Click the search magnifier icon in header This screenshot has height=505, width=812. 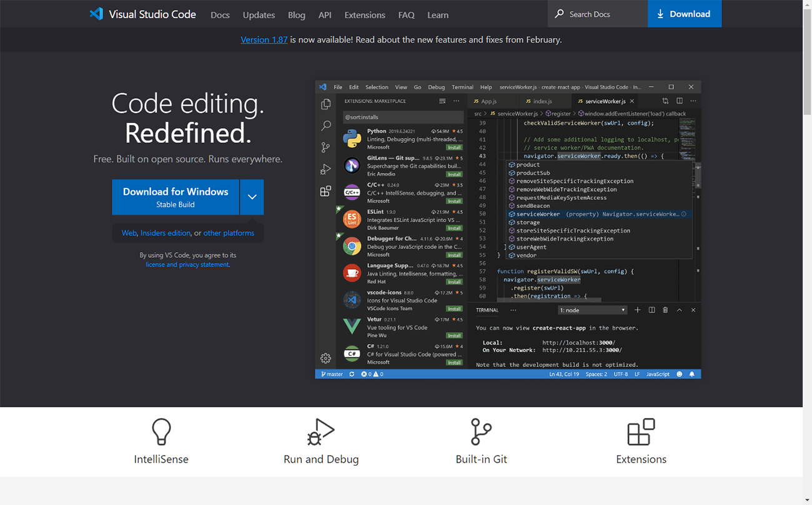559,14
